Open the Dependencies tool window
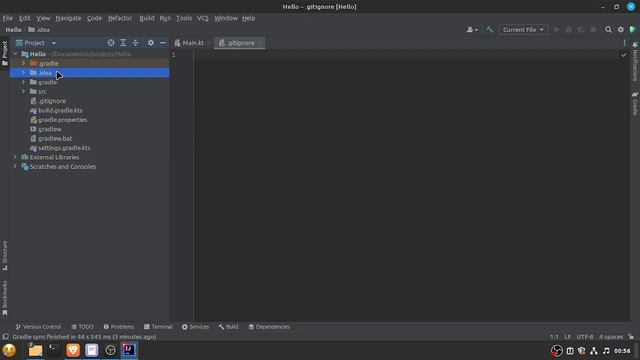640x360 pixels. (269, 327)
